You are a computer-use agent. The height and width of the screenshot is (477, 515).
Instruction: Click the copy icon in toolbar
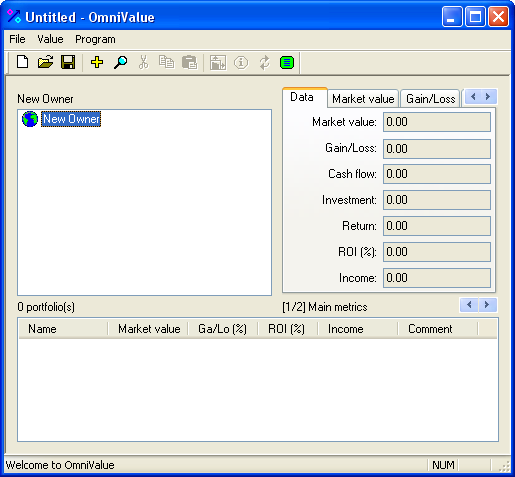tap(166, 62)
